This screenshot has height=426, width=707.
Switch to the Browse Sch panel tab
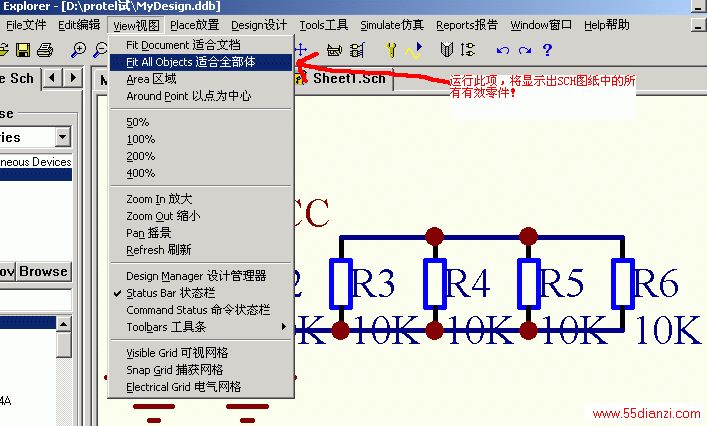coord(18,78)
